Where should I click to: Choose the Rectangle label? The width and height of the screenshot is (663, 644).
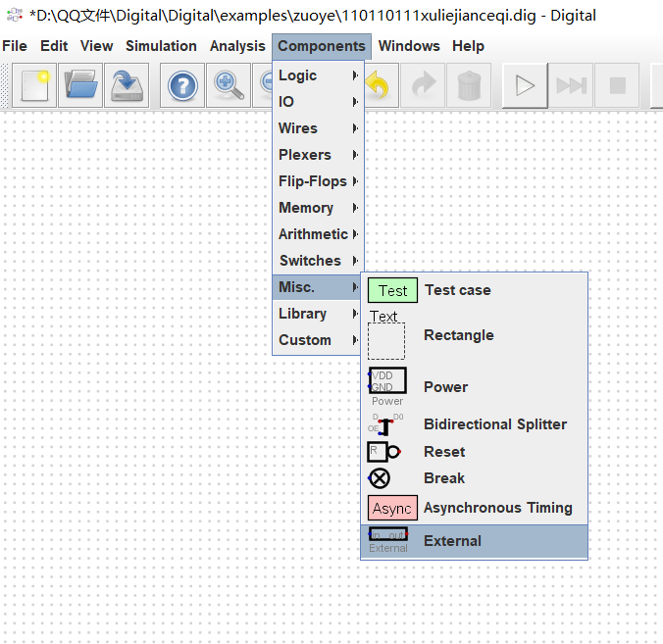(459, 335)
